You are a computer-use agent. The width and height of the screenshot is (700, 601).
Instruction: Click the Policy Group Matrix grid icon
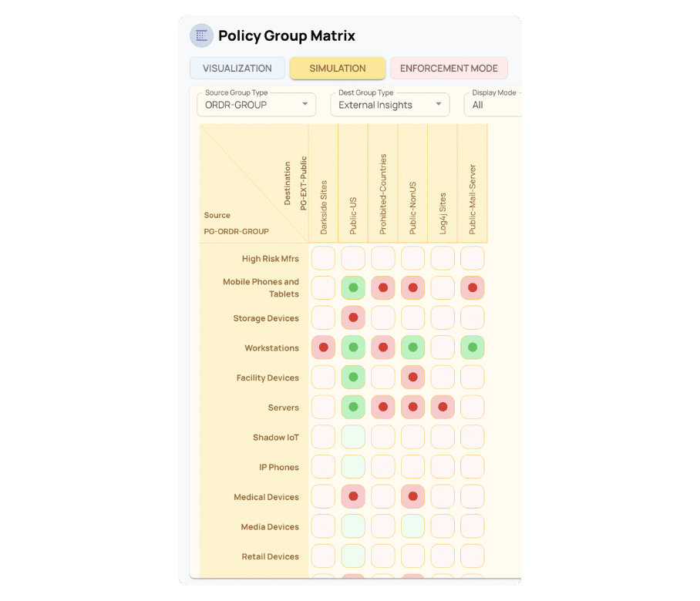pyautogui.click(x=201, y=35)
